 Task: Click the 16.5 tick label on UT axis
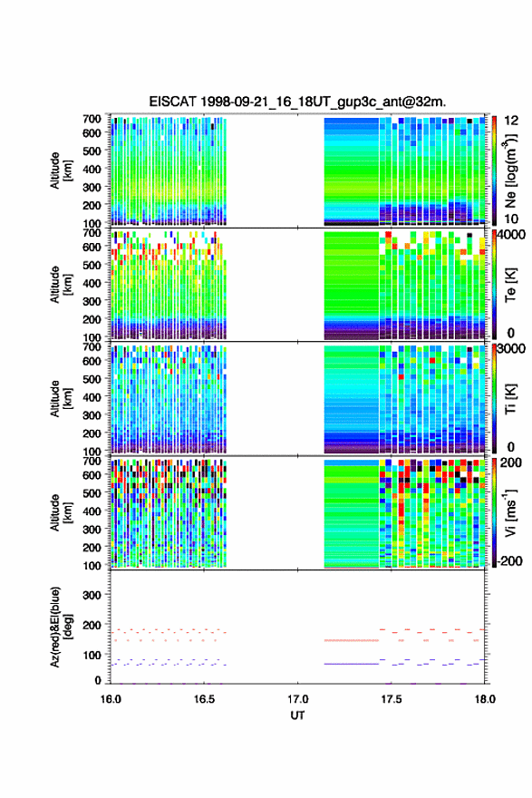(x=204, y=699)
